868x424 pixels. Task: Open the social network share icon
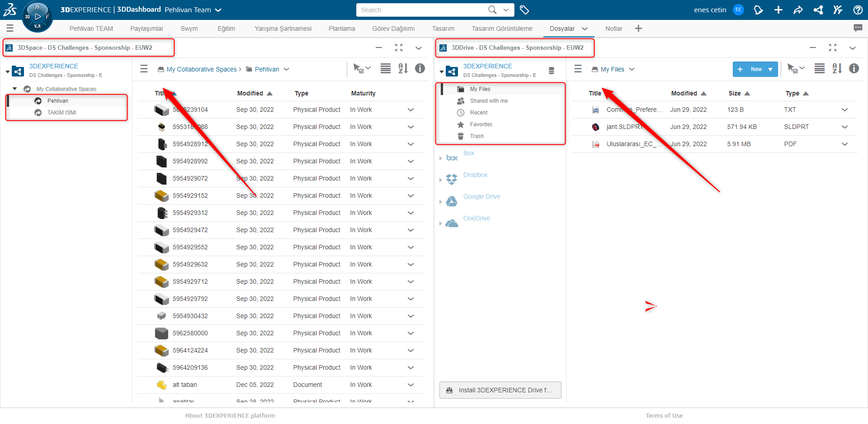point(818,10)
